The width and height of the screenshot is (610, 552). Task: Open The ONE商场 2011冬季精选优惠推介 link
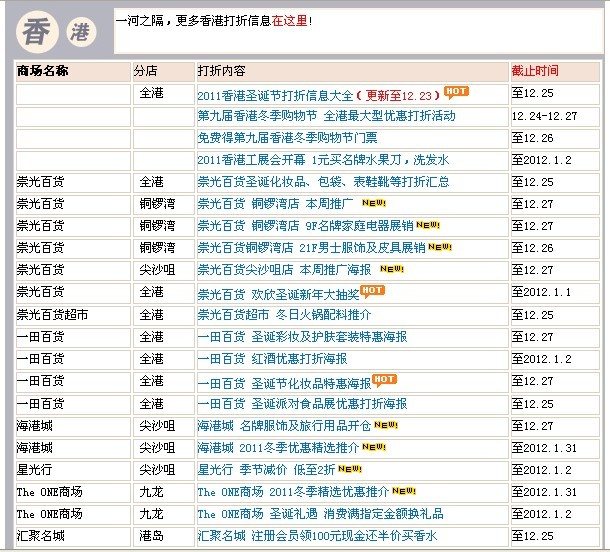pyautogui.click(x=293, y=492)
